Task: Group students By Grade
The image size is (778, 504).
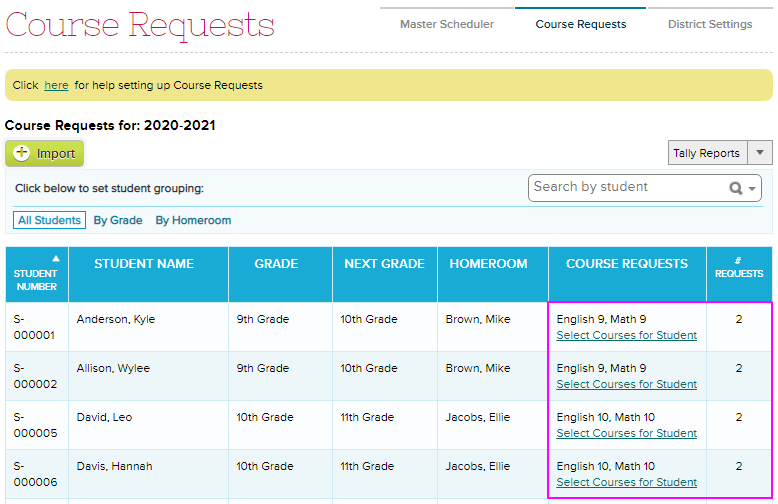Action: click(118, 220)
